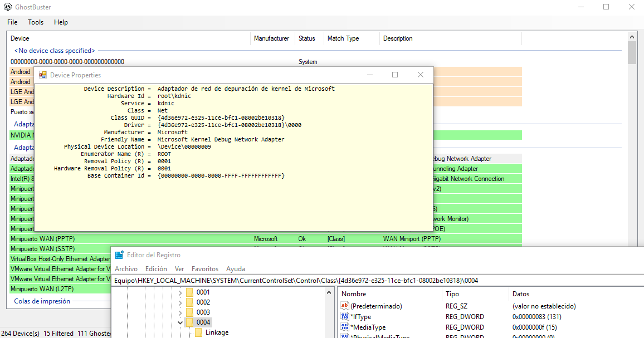Viewport: 644px width, 338px height.
Task: Select the 0001 folder icon in registry tree
Action: pos(190,292)
